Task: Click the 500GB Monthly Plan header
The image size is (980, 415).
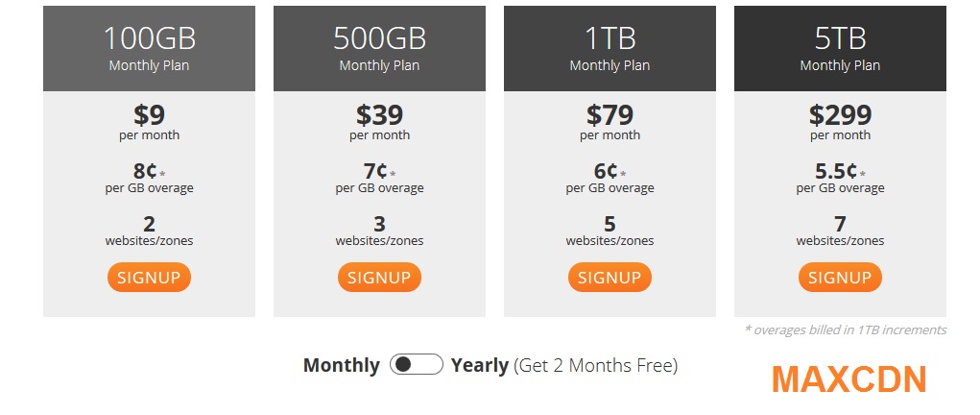Action: (379, 49)
